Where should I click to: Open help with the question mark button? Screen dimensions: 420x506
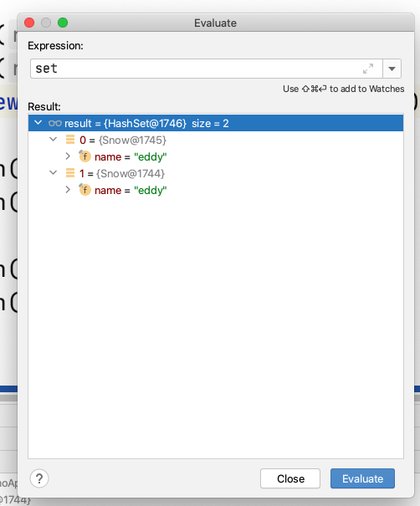(x=39, y=478)
